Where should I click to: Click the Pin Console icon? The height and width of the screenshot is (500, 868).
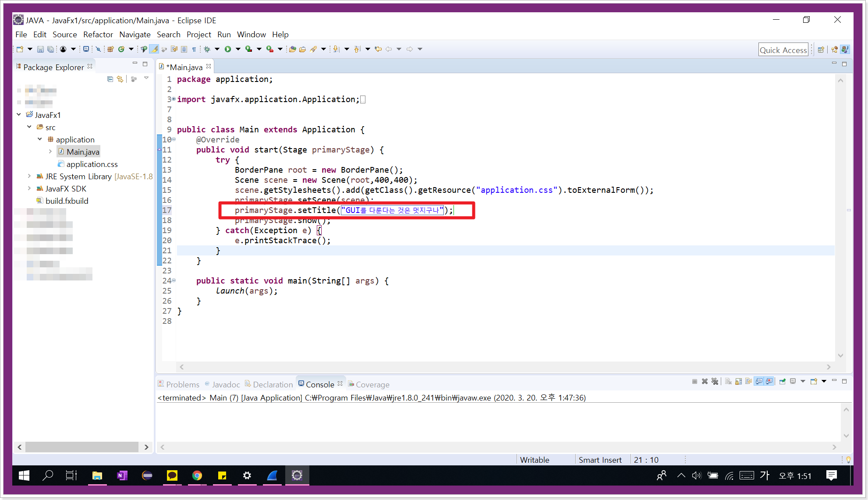pyautogui.click(x=783, y=381)
